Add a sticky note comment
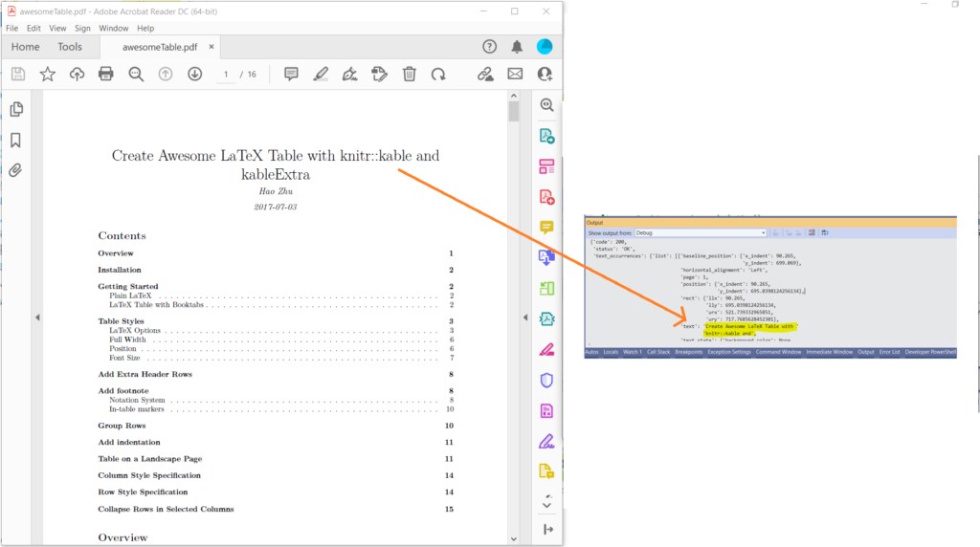This screenshot has height=547, width=980. (x=291, y=74)
